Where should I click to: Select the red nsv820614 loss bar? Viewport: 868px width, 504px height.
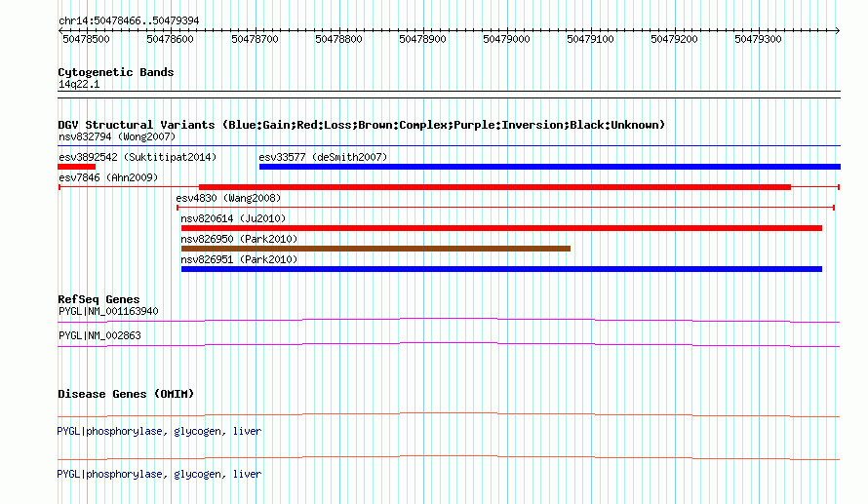[x=501, y=228]
